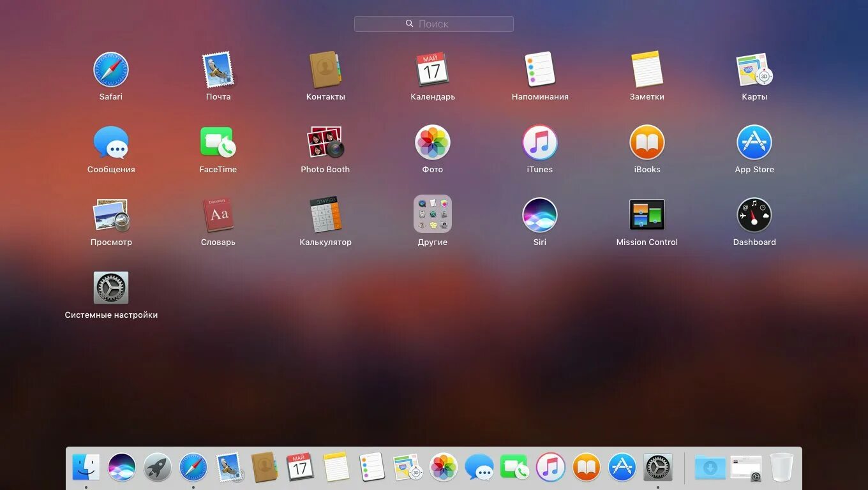Open Просмотр app in Launchpad

pyautogui.click(x=111, y=216)
